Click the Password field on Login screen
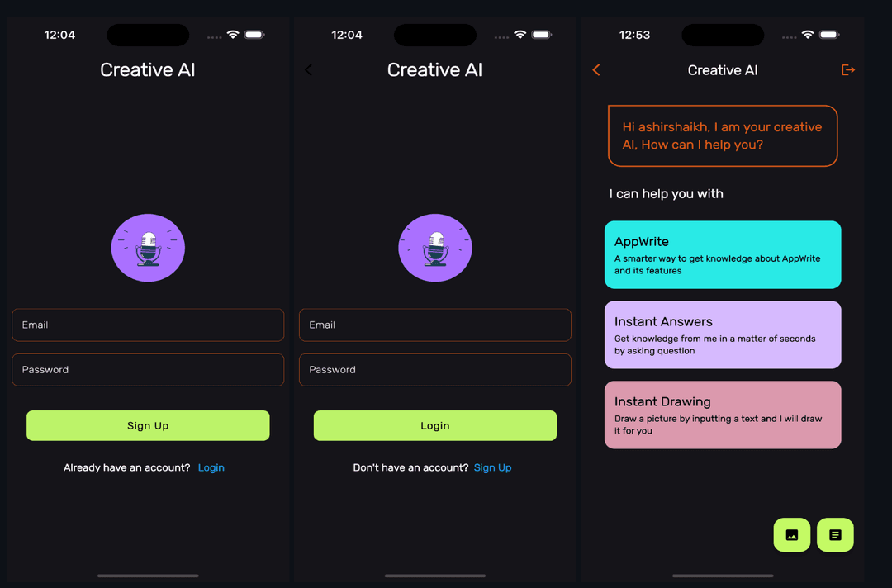 (x=435, y=370)
